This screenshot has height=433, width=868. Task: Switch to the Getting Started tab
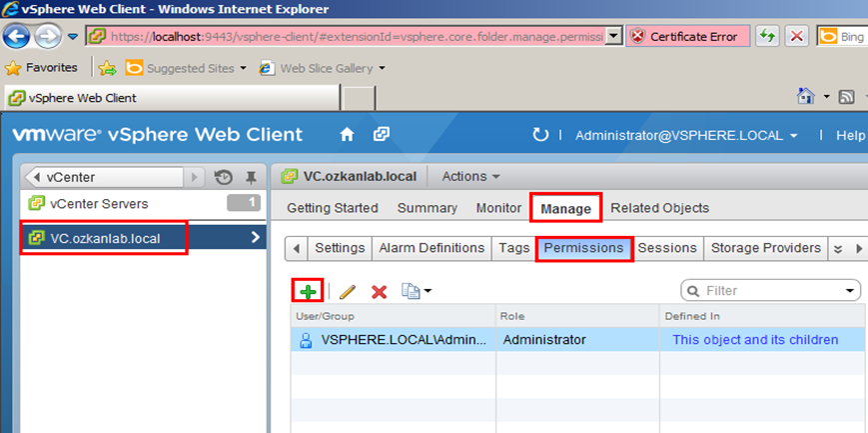333,208
